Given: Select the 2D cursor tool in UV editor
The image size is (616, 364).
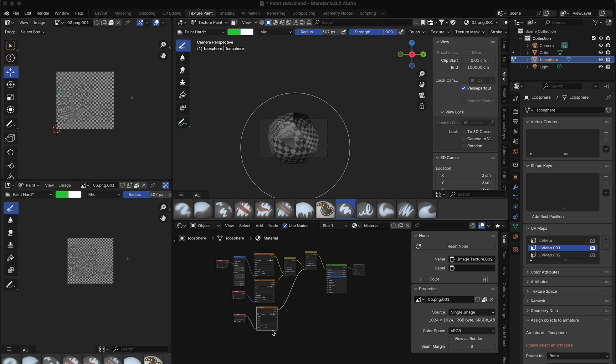Looking at the screenshot, I should point(10,58).
